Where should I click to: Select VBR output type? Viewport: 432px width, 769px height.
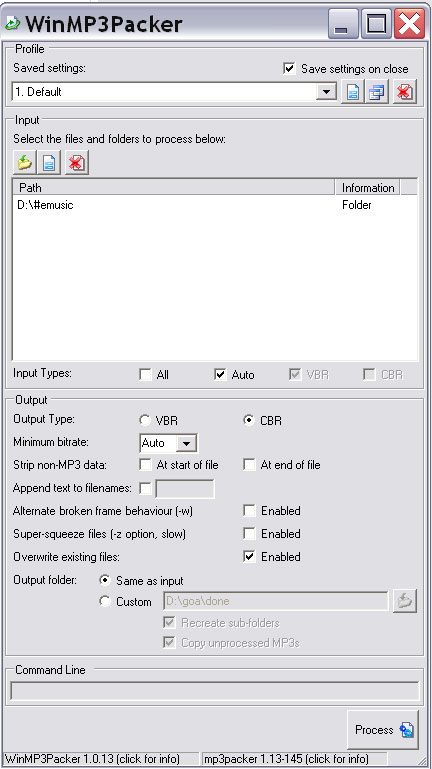coord(145,421)
